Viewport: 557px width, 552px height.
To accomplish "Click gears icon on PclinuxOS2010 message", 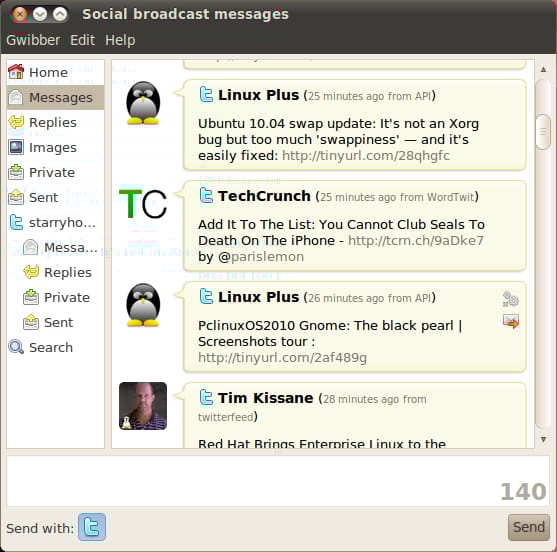I will [511, 299].
